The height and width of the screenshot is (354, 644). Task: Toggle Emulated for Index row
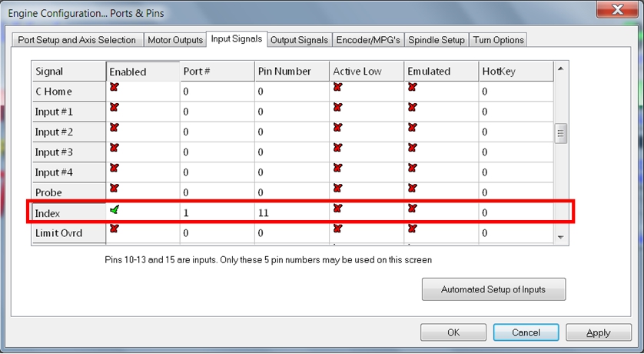coord(412,209)
